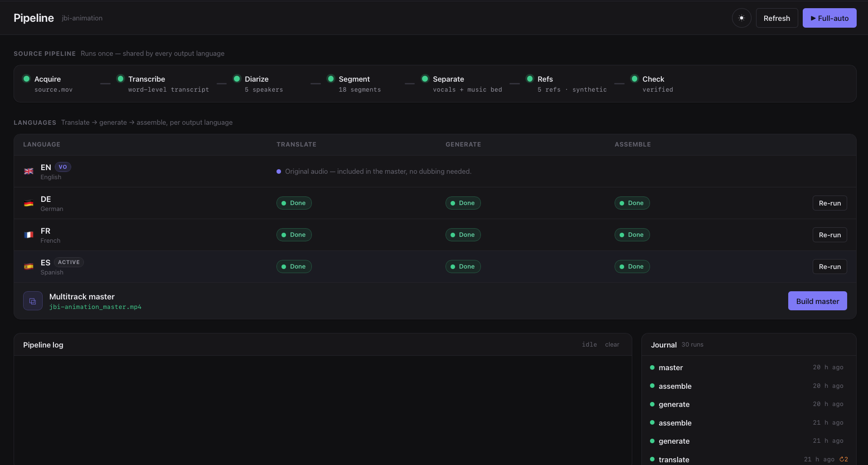Click the retry count icon on translate run
The image size is (868, 465).
(x=844, y=459)
